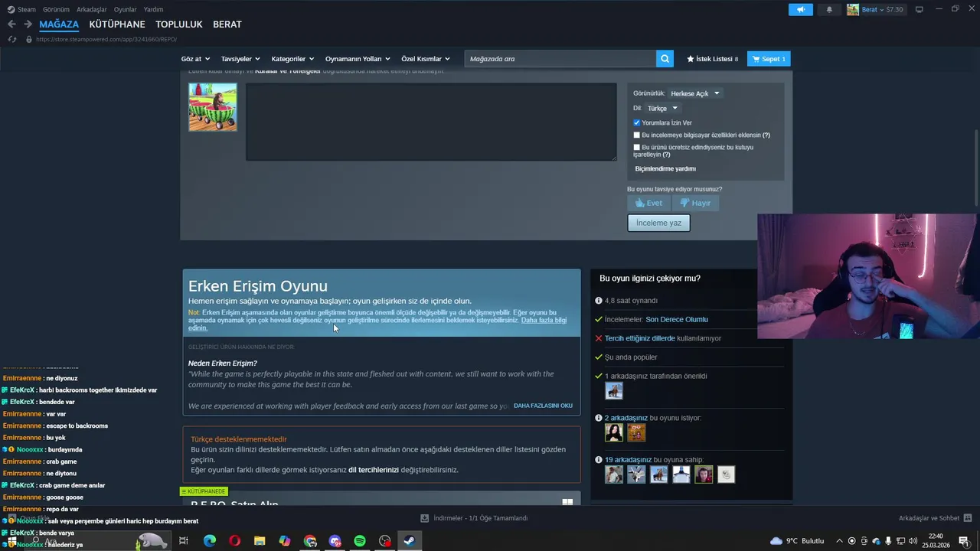This screenshot has height=551, width=980.
Task: Open the Yardım menu
Action: click(153, 9)
